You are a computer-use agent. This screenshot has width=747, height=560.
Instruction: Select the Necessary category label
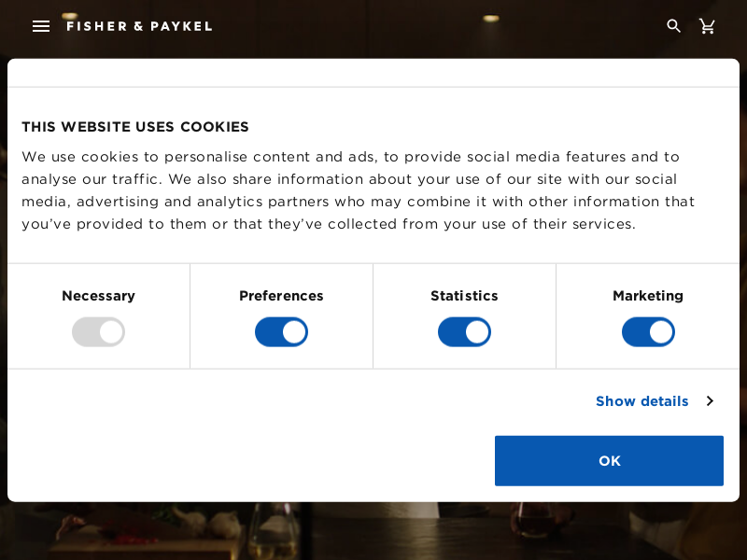tap(99, 296)
